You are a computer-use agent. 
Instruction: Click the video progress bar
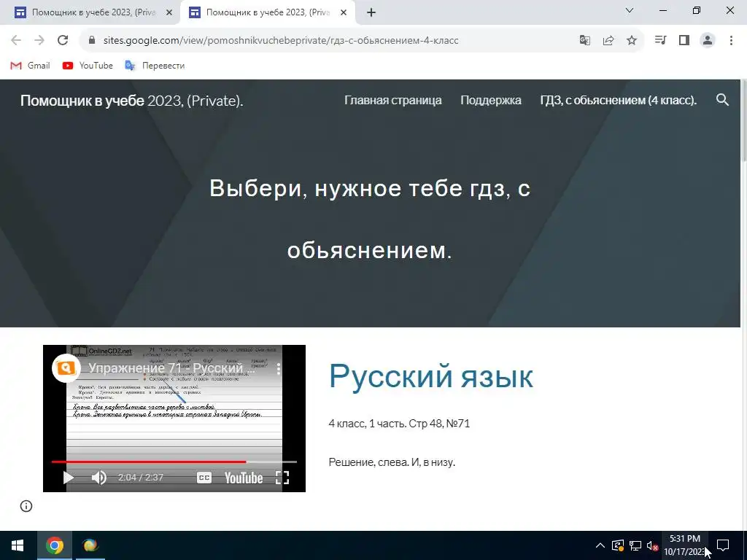pos(174,462)
